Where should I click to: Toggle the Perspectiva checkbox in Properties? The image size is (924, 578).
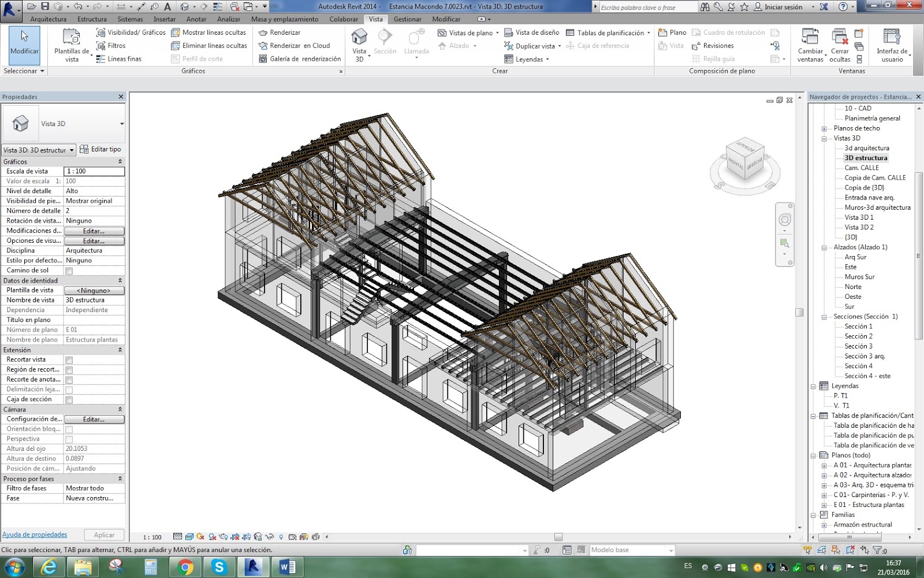click(69, 439)
